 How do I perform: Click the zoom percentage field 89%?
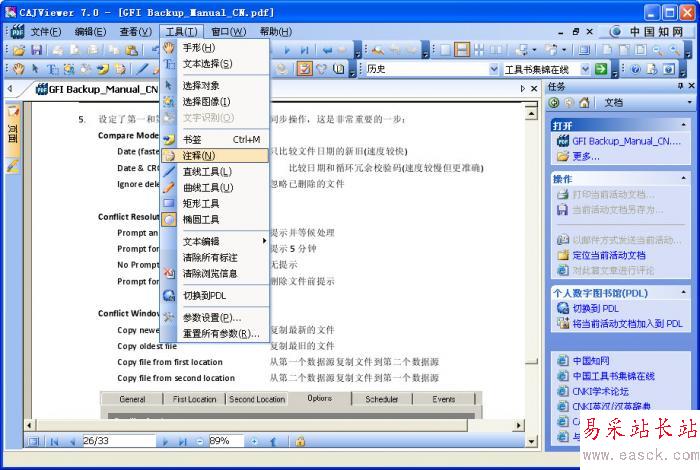click(x=226, y=441)
